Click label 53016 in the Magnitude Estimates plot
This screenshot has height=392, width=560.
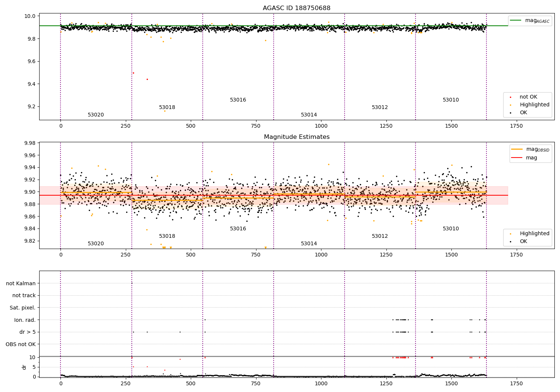238,229
